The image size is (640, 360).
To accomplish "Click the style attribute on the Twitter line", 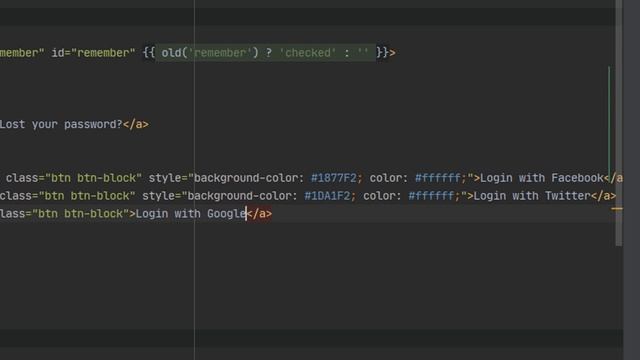I will 304,196.
